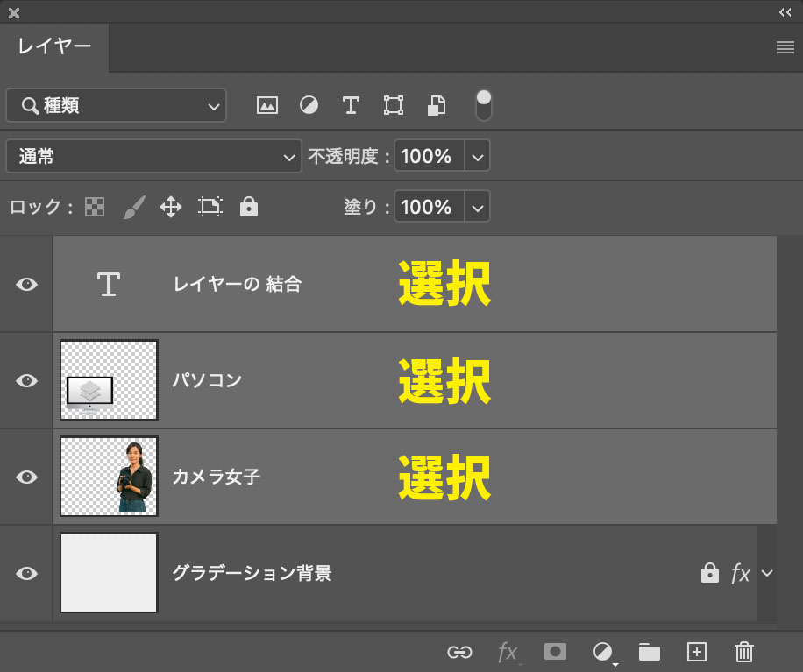
Task: Create a new group folder
Action: pos(650,652)
